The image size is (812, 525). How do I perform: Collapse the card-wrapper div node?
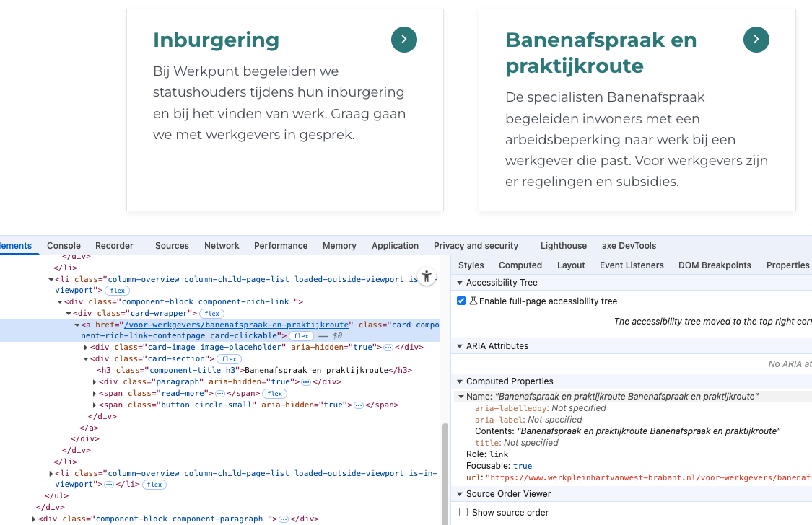coord(69,314)
